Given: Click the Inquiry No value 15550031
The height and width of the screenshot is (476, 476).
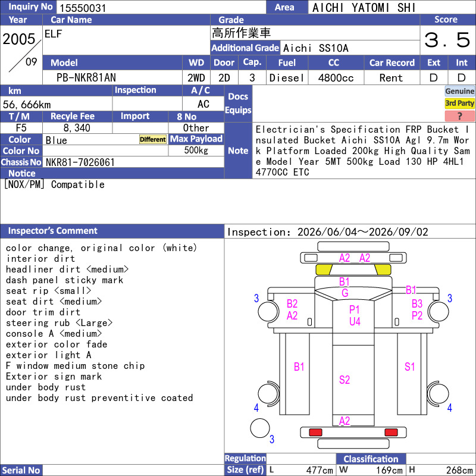Looking at the screenshot, I should pos(83,8).
